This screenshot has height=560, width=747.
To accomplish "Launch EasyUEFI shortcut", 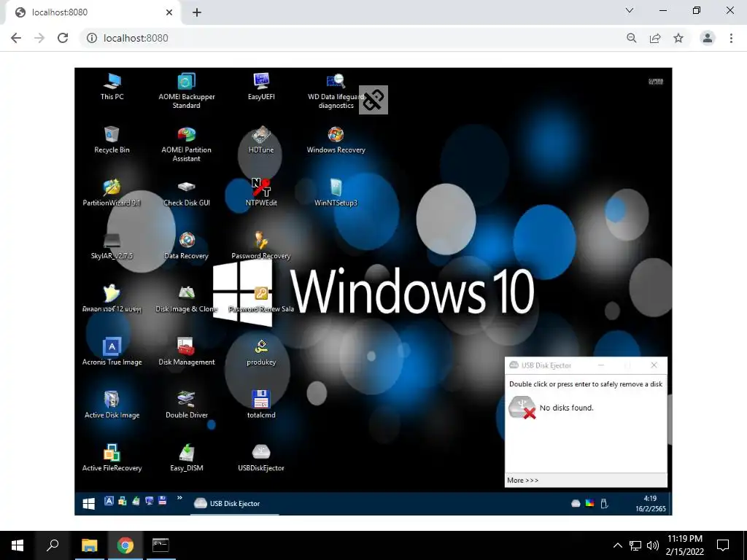I will point(261,86).
